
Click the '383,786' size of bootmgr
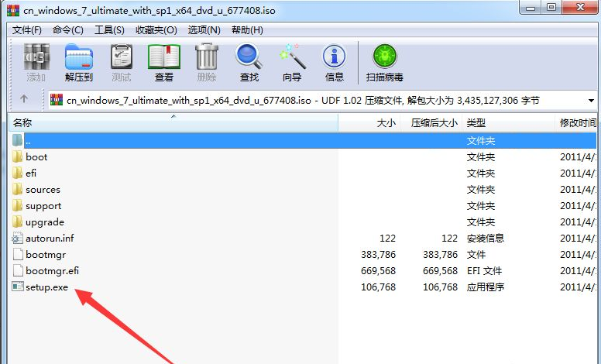[378, 255]
